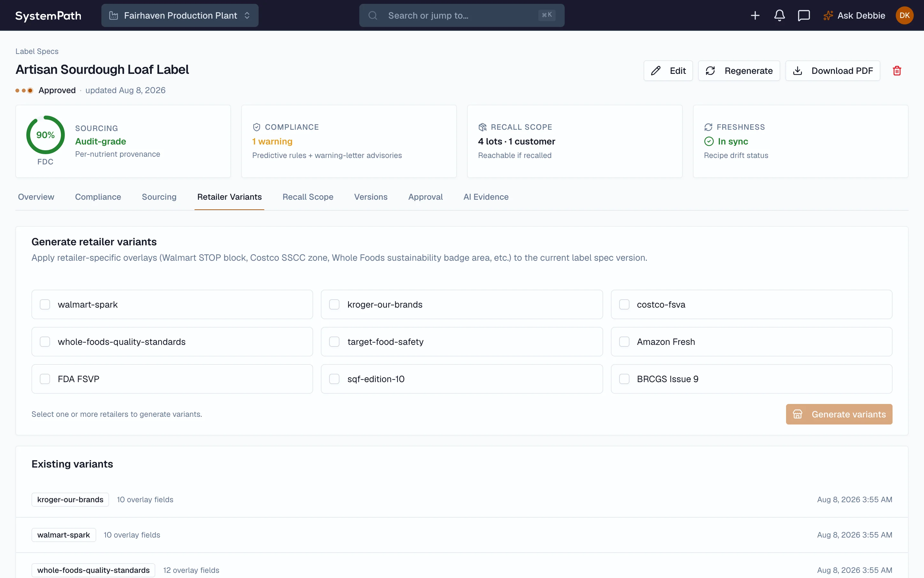Delete label spec with red trash icon
The height and width of the screenshot is (578, 924).
point(897,71)
